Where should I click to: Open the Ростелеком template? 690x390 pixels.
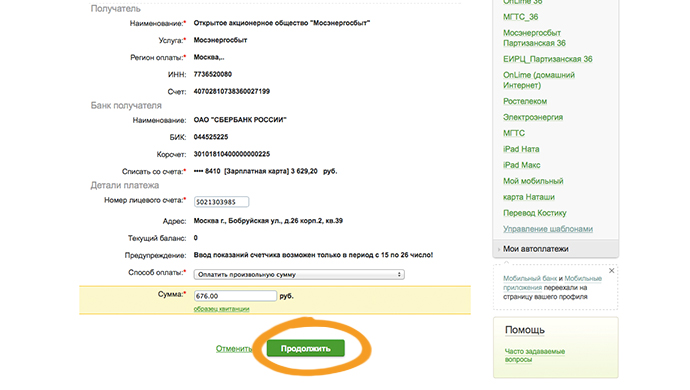[x=525, y=101]
